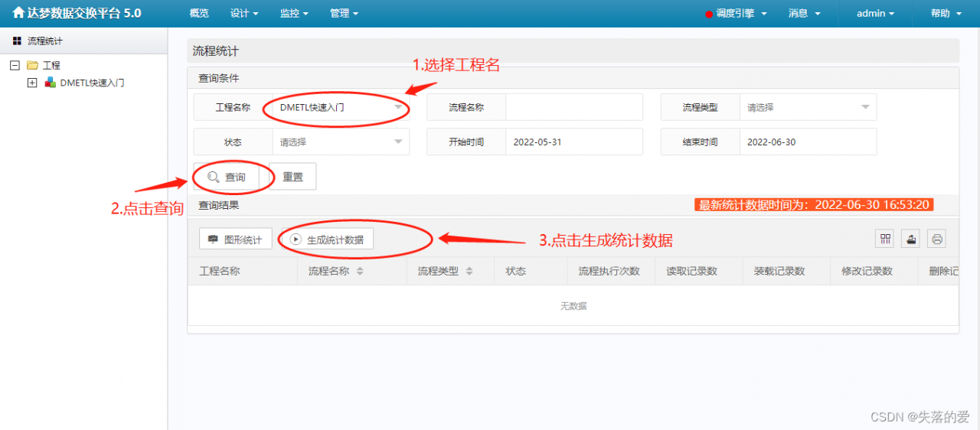Click the 图形统计 button
980x430 pixels.
tap(236, 239)
